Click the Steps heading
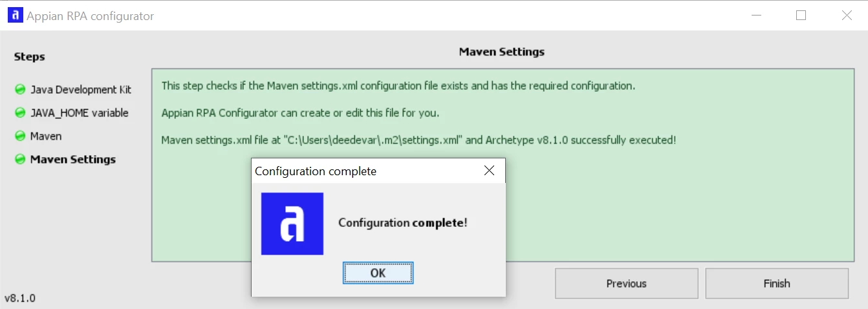The width and height of the screenshot is (868, 309). [x=30, y=57]
